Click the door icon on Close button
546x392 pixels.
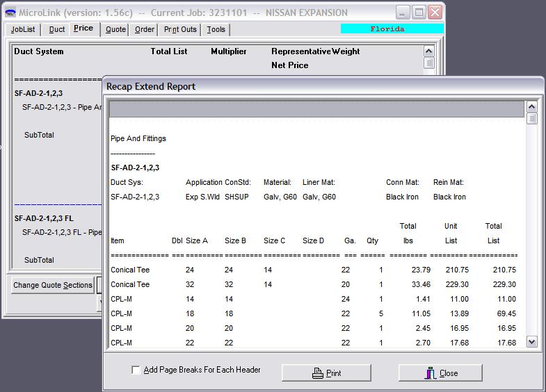pyautogui.click(x=431, y=373)
